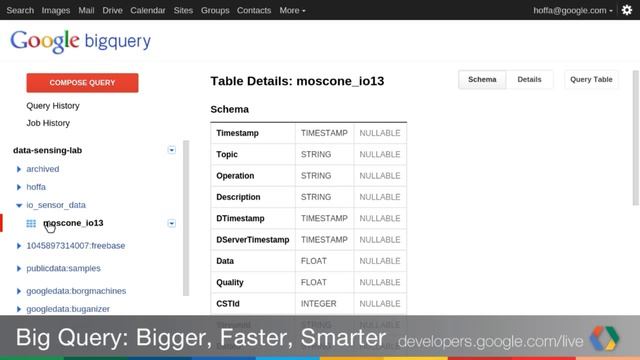Open Mail from top bar
This screenshot has width=640, height=360.
[x=86, y=10]
